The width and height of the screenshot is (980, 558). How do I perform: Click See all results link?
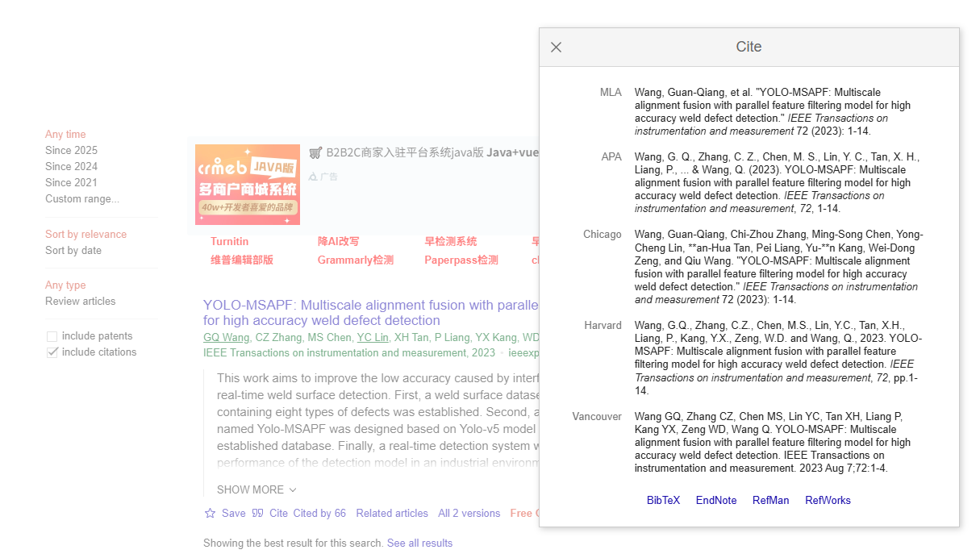(x=419, y=543)
